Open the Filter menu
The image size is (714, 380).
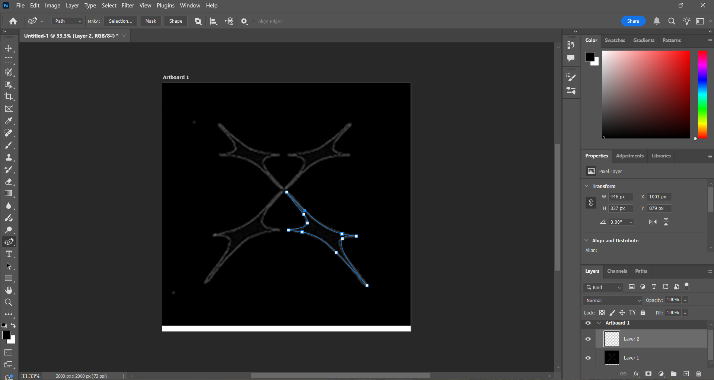128,5
